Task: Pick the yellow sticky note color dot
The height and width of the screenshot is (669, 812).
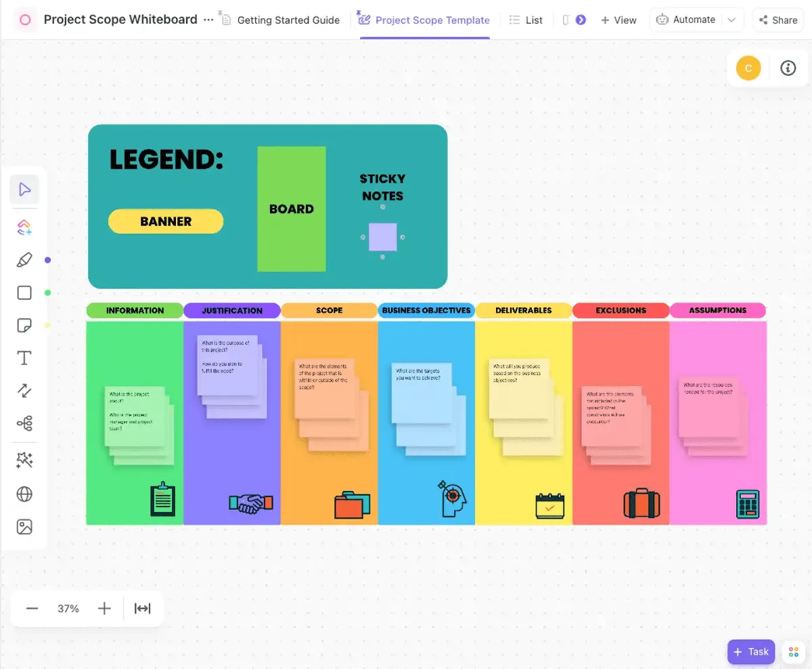Action: (x=47, y=326)
